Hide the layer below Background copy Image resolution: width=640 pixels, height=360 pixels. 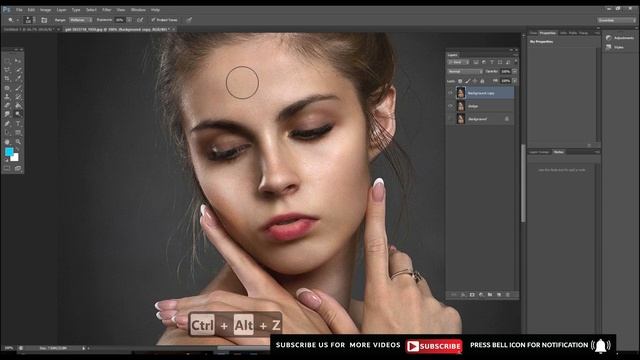450,106
